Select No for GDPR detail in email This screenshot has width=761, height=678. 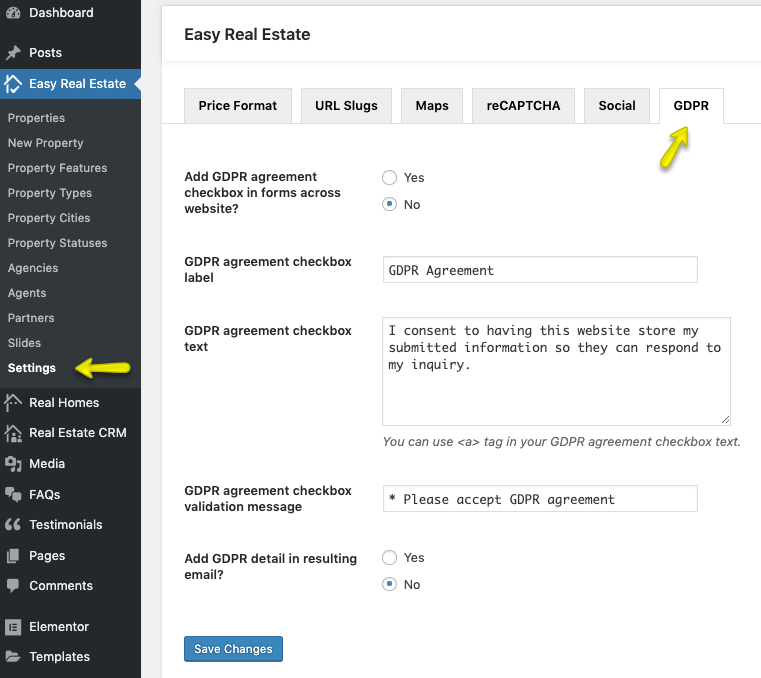[389, 584]
